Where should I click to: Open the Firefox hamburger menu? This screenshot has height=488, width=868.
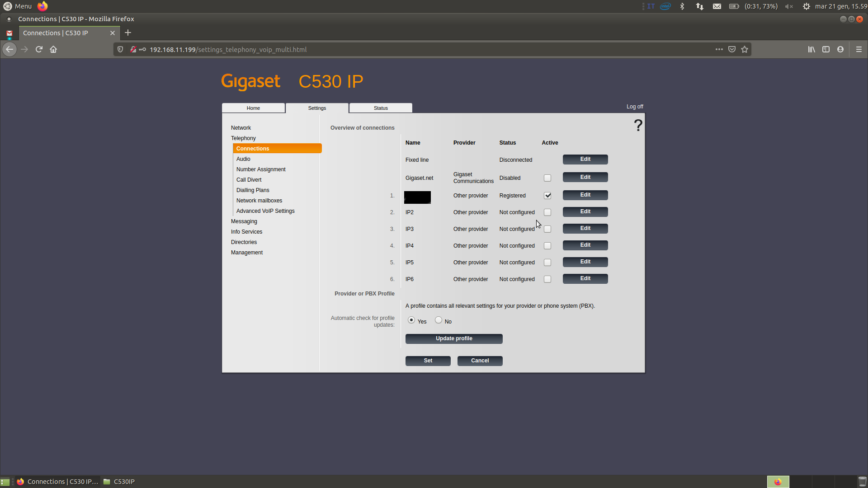click(x=859, y=49)
